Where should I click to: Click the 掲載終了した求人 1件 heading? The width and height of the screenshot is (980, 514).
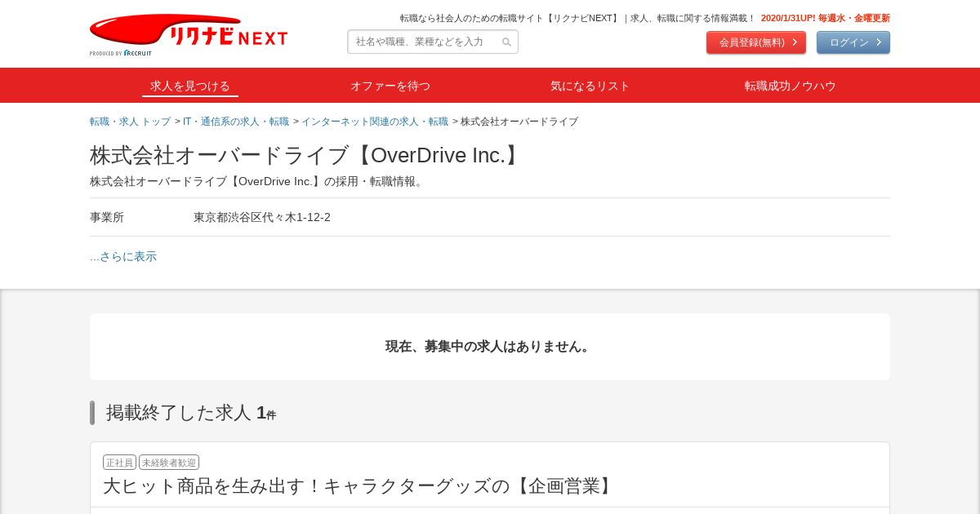coord(191,413)
